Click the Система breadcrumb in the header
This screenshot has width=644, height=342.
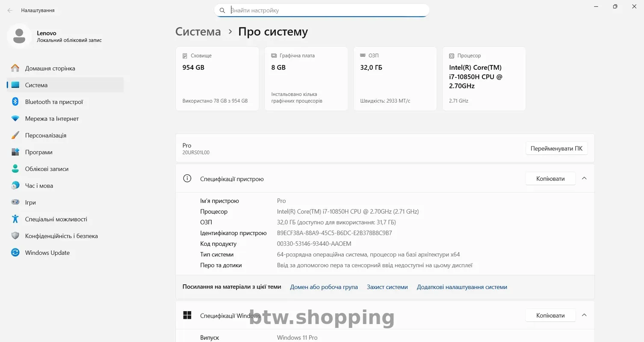pyautogui.click(x=198, y=32)
